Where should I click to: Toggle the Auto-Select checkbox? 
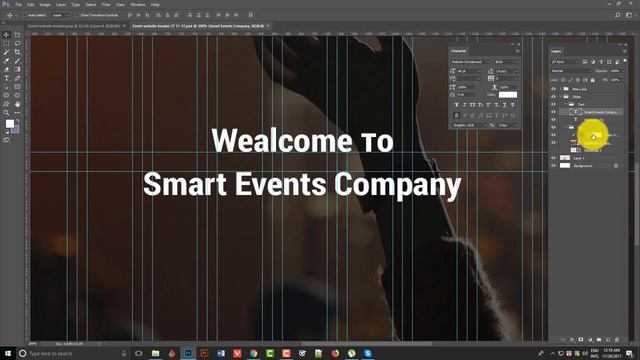coord(25,15)
